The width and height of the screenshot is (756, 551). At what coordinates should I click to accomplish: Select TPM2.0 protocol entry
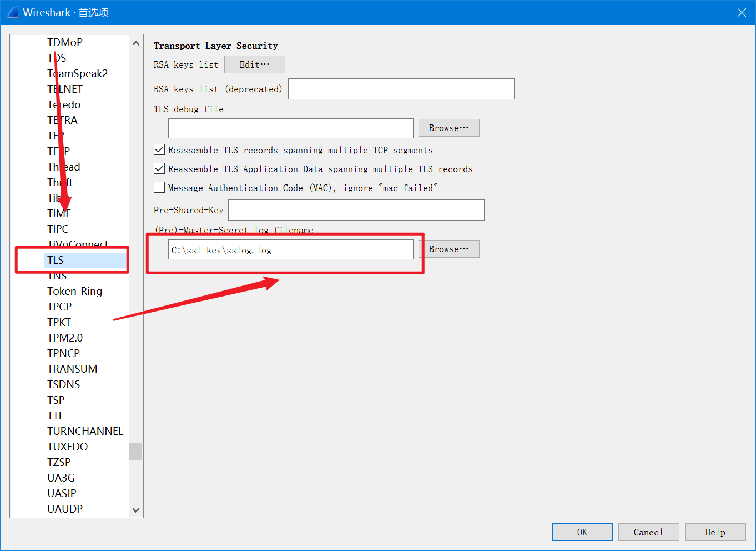pyautogui.click(x=65, y=338)
